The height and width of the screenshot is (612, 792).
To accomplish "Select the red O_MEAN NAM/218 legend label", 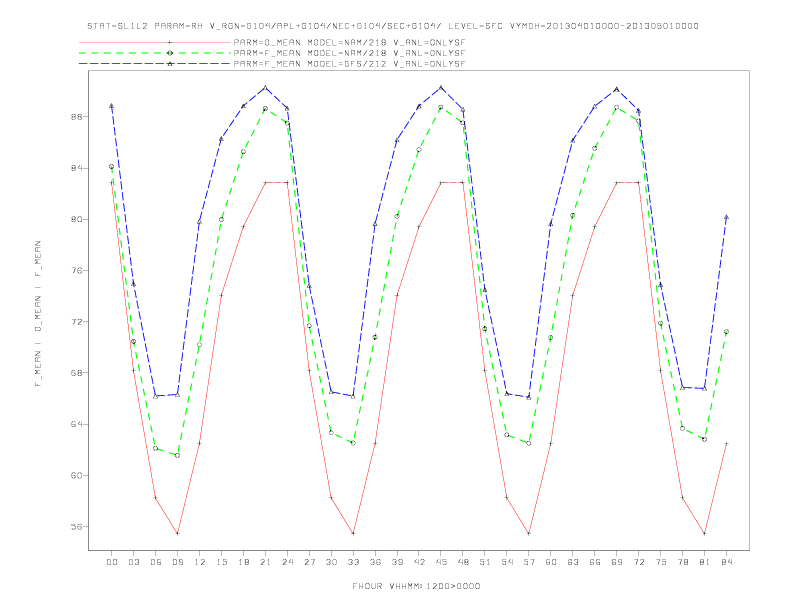I will [349, 42].
